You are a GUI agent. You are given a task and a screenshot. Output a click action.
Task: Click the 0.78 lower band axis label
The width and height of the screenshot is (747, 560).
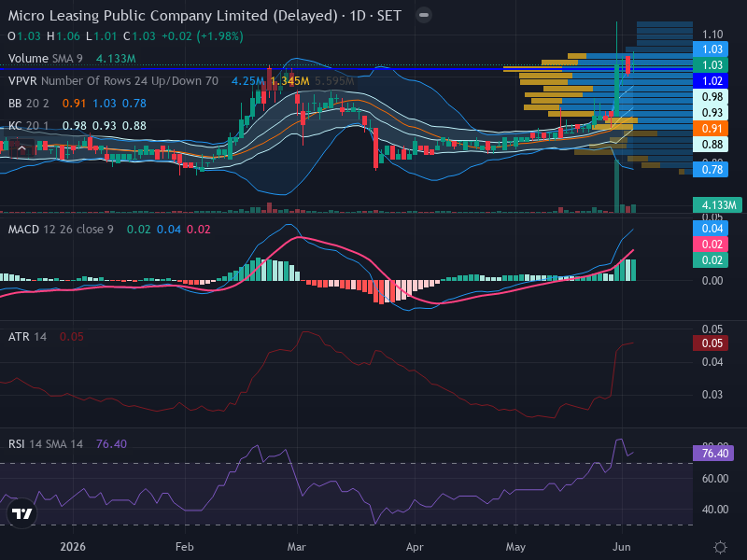711,170
